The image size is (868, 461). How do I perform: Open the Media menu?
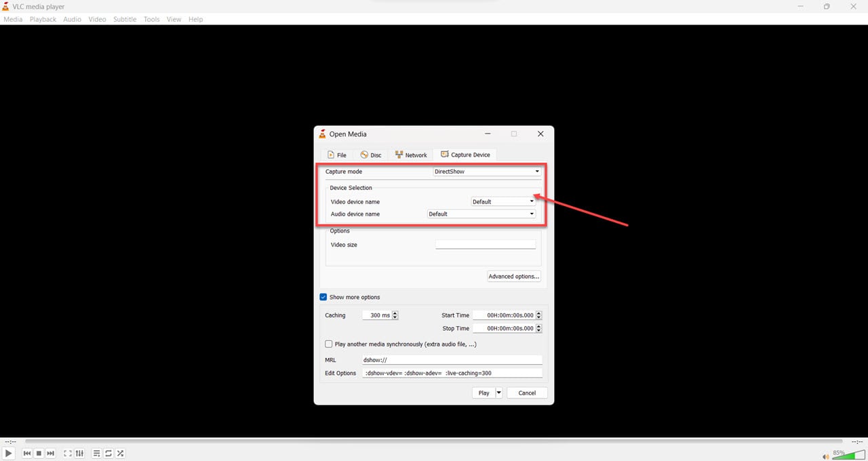[13, 19]
